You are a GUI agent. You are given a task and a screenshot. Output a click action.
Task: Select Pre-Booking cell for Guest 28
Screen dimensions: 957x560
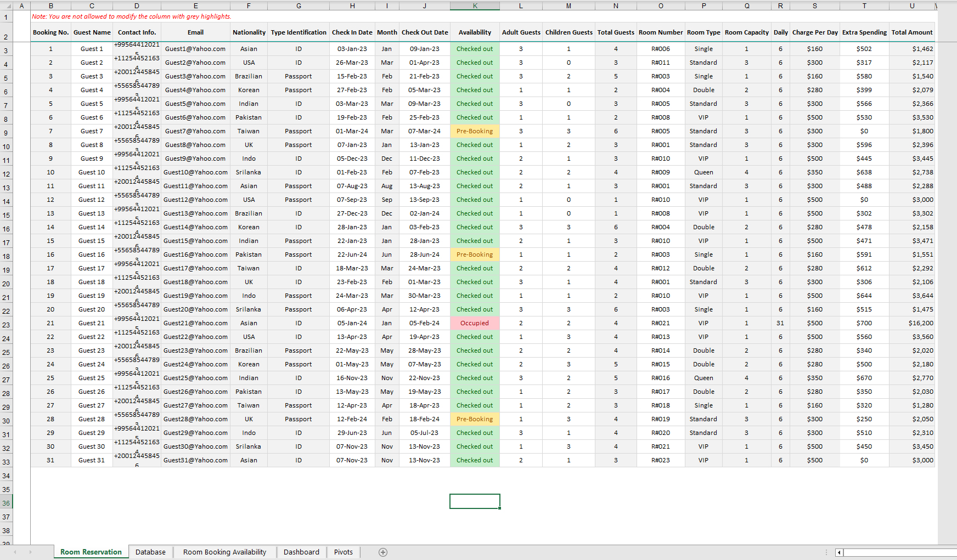click(475, 419)
